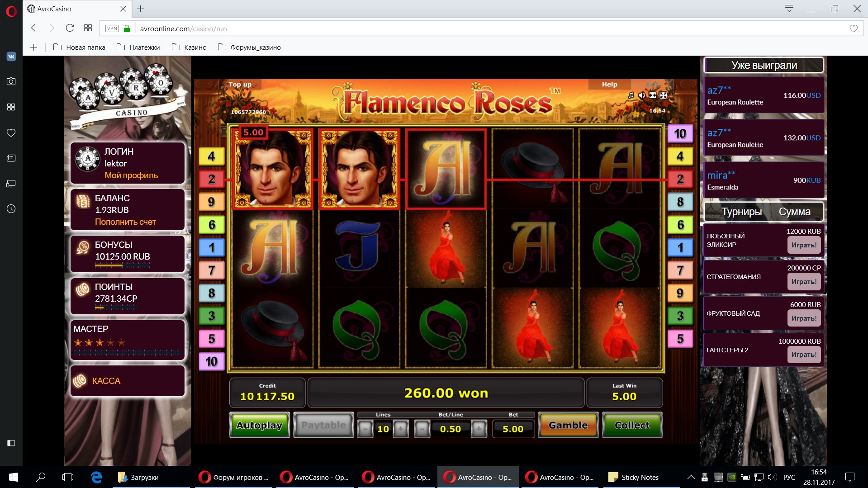This screenshot has height=488, width=868.
Task: Toggle the VPN badge in address bar
Action: click(112, 28)
